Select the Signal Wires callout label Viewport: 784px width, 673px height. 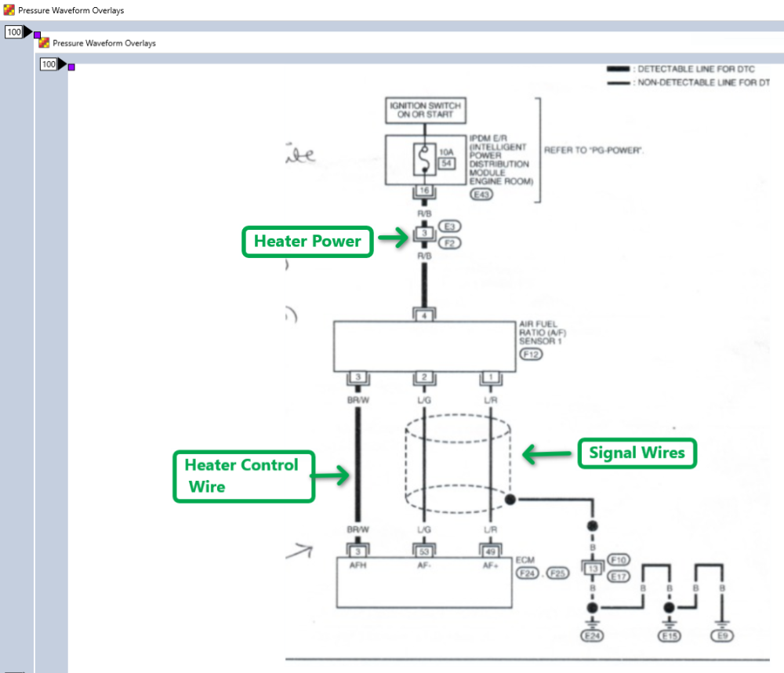coord(637,453)
